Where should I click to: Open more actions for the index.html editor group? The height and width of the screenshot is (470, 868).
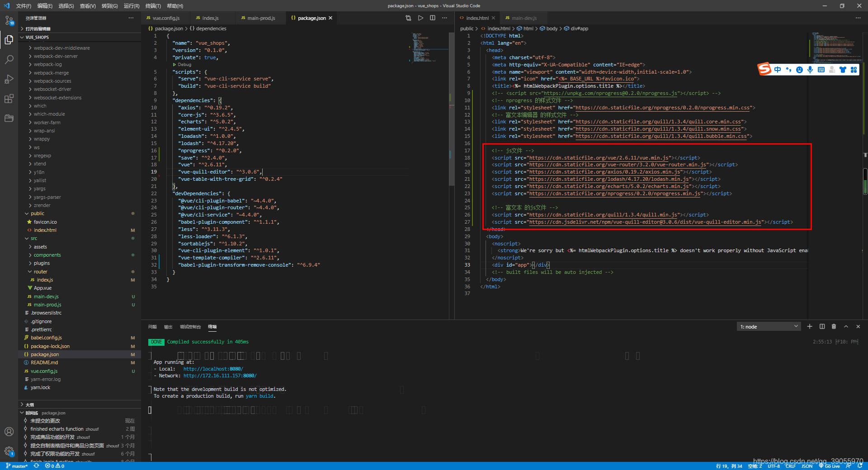click(858, 18)
